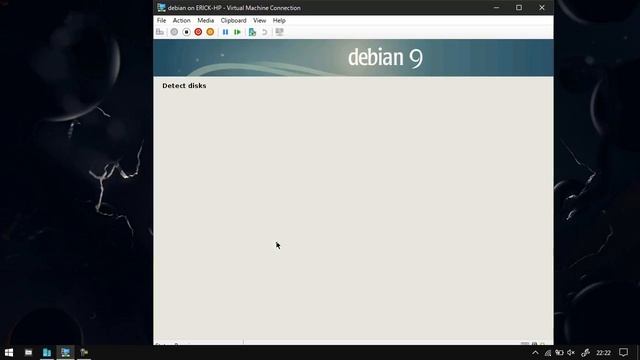Viewport: 640px width, 360px height.
Task: Click the Enhanced Session monitor icon
Action: click(279, 32)
